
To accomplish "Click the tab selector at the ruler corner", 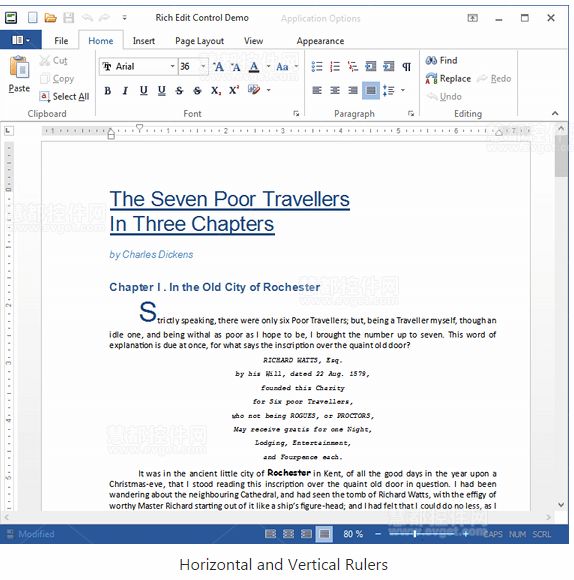I will [x=8, y=130].
